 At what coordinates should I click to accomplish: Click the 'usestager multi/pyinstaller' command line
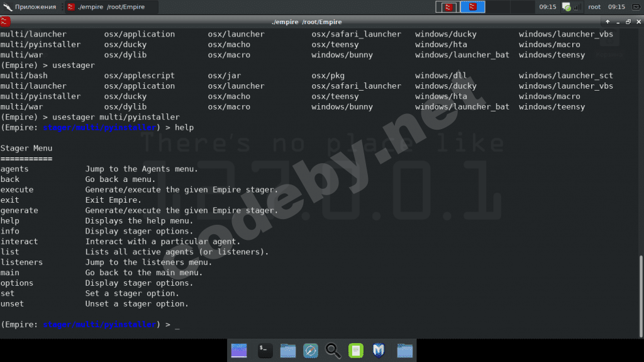pyautogui.click(x=116, y=117)
